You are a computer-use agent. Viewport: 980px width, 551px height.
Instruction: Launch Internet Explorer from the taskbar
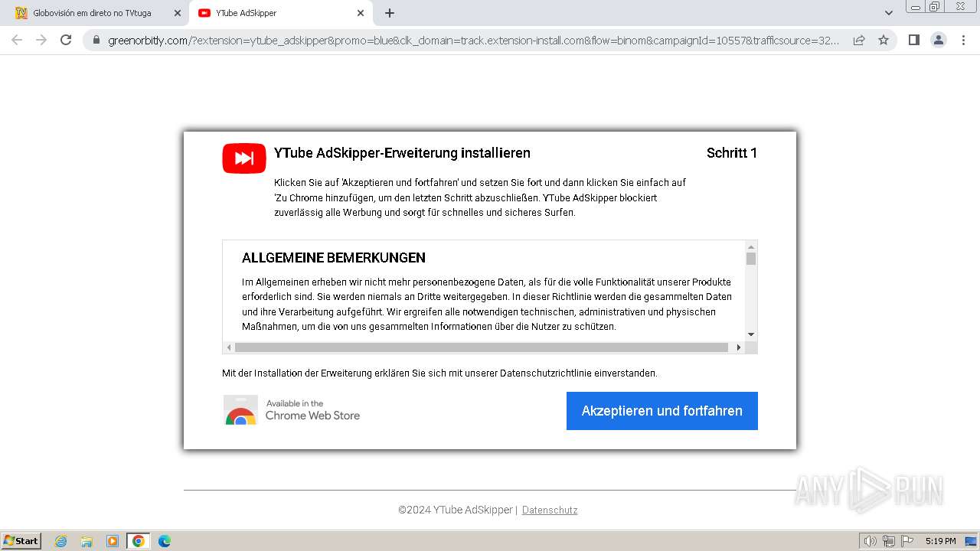click(x=61, y=541)
